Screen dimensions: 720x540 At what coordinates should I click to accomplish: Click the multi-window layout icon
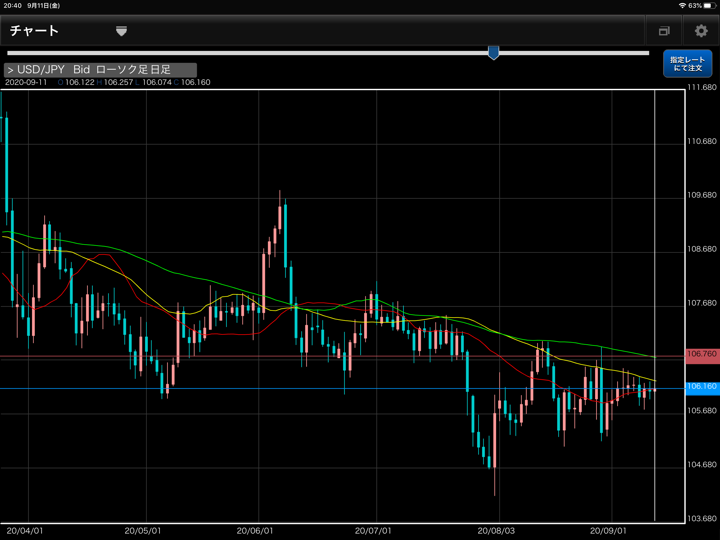[664, 31]
